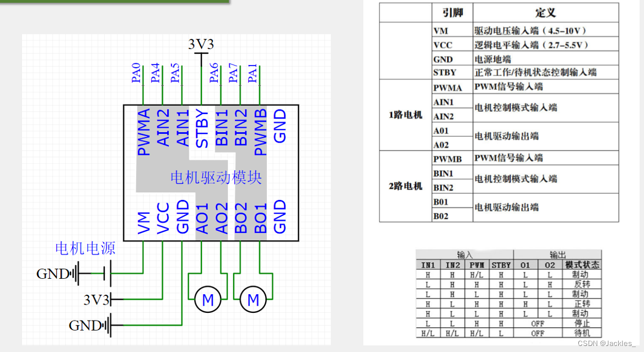
Task: Click the top-row GND pin on the chip
Action: click(280, 126)
